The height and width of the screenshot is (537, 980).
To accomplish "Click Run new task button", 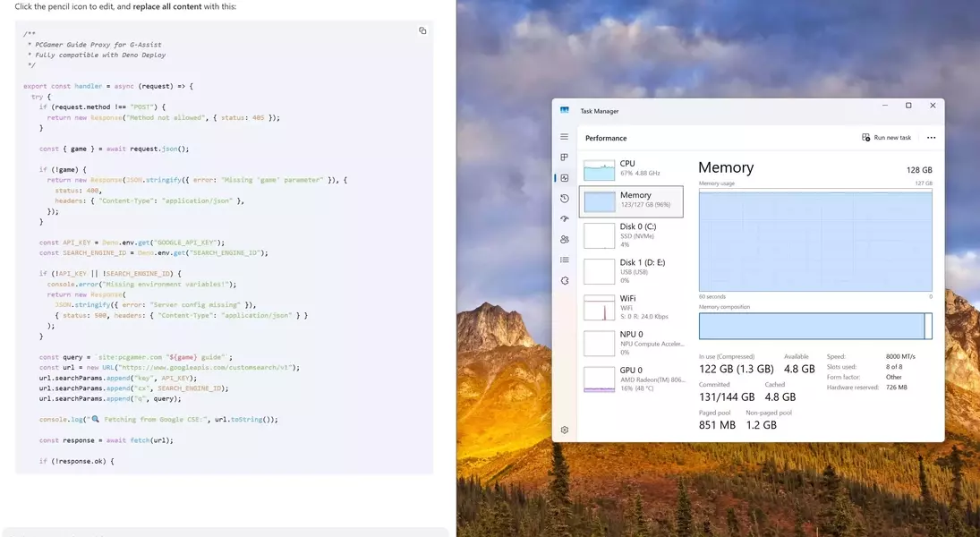I will pyautogui.click(x=886, y=138).
